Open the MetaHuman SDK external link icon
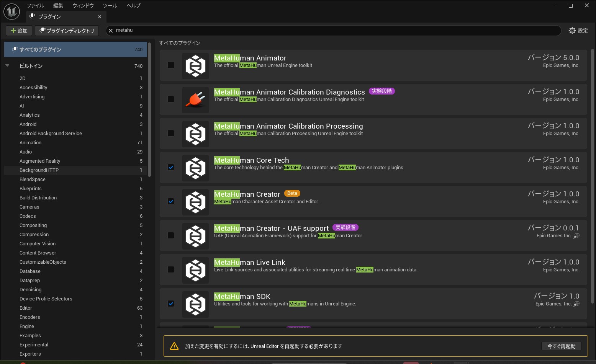Image resolution: width=596 pixels, height=364 pixels. [576, 304]
